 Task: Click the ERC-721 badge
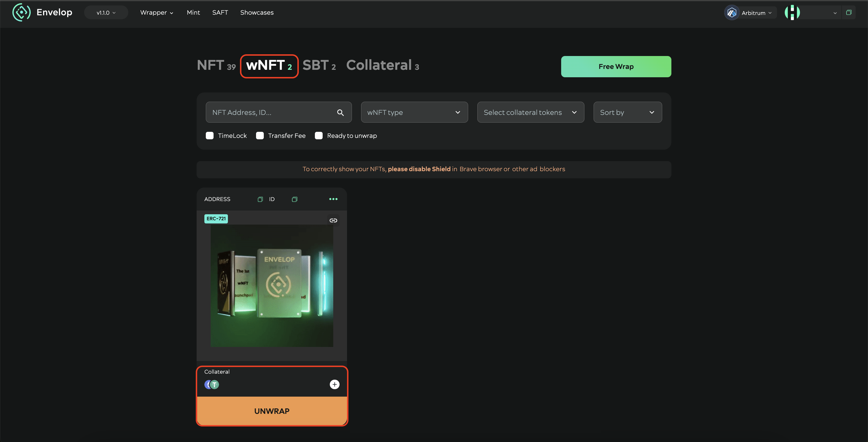click(x=216, y=219)
